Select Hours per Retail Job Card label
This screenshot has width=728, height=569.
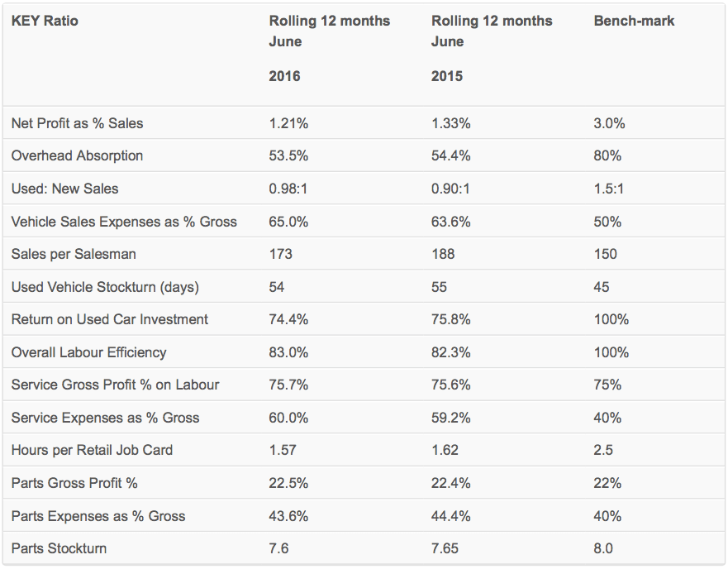pos(92,450)
